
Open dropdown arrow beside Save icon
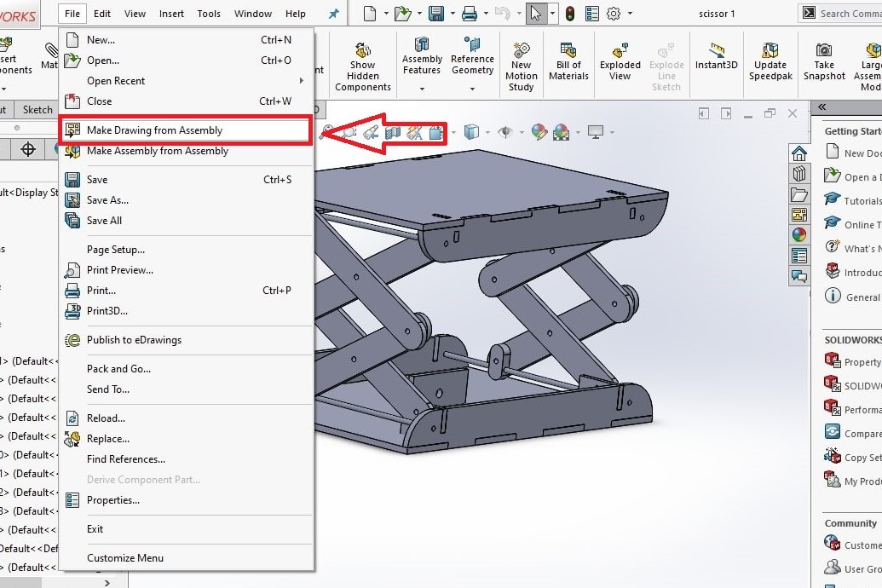[453, 14]
